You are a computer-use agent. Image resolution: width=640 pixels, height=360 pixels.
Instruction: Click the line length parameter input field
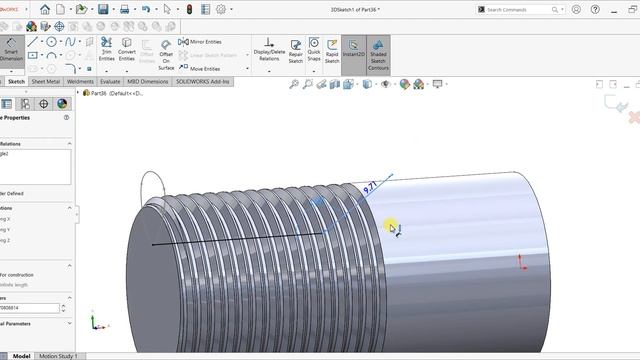[30, 308]
